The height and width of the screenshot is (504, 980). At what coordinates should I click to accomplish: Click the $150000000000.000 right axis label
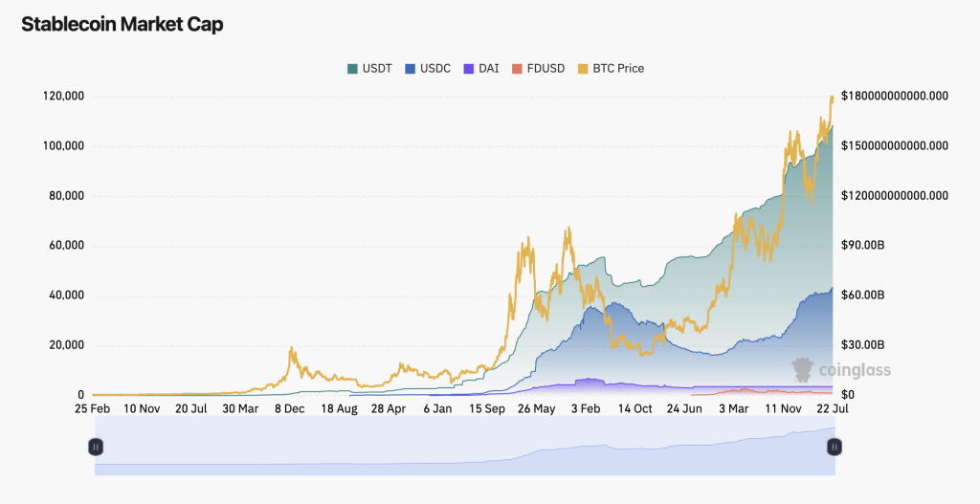coord(895,146)
